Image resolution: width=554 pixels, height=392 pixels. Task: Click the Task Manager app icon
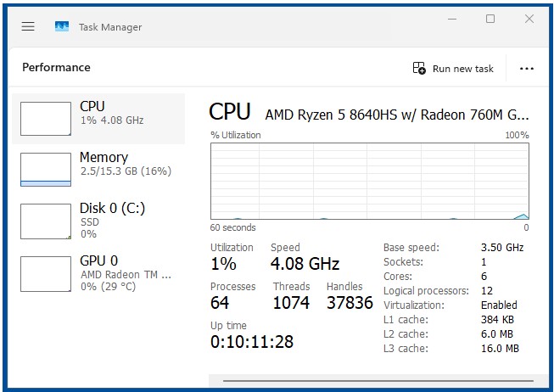coord(62,26)
